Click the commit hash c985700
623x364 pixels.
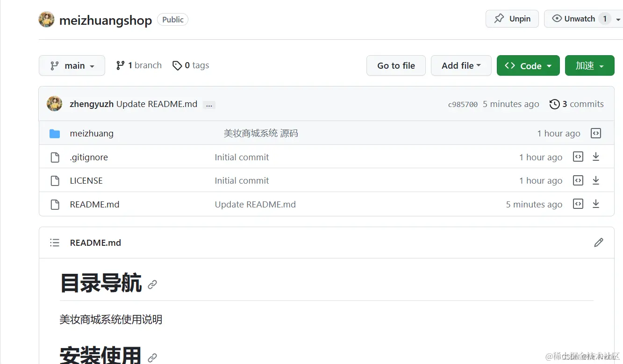462,104
